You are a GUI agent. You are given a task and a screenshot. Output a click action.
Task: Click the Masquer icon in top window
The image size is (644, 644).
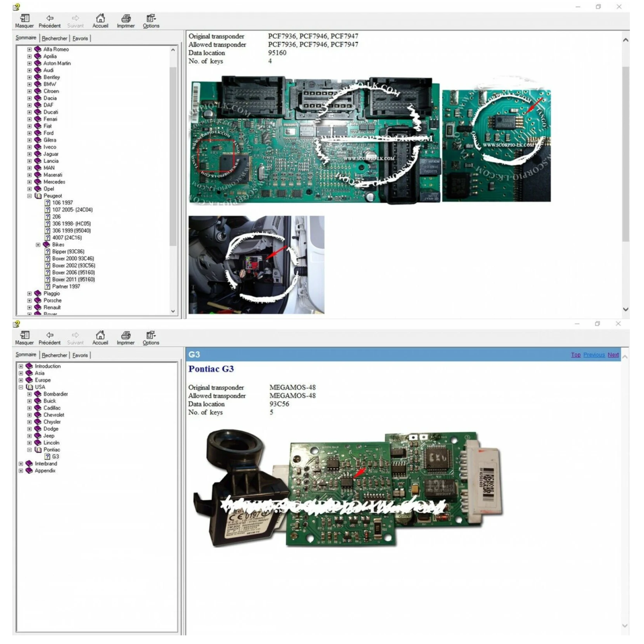pos(25,18)
